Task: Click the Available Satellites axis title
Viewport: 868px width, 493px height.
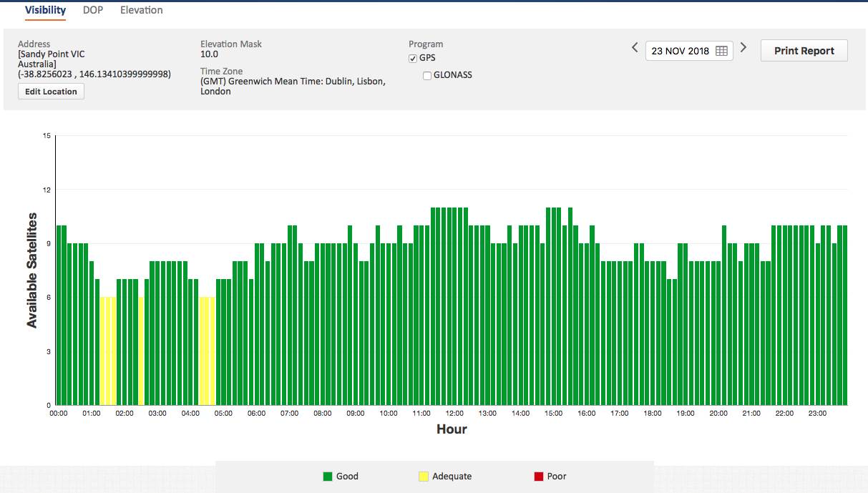Action: click(x=32, y=270)
